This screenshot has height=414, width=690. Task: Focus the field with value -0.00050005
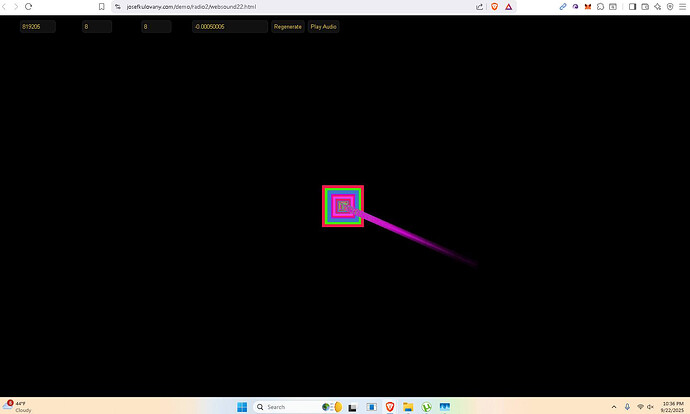point(229,27)
